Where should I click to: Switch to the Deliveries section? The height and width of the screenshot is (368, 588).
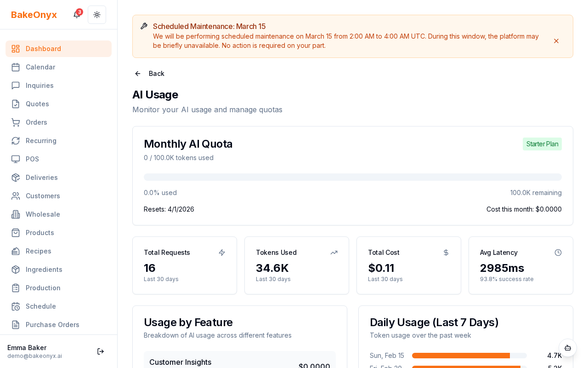coord(42,178)
